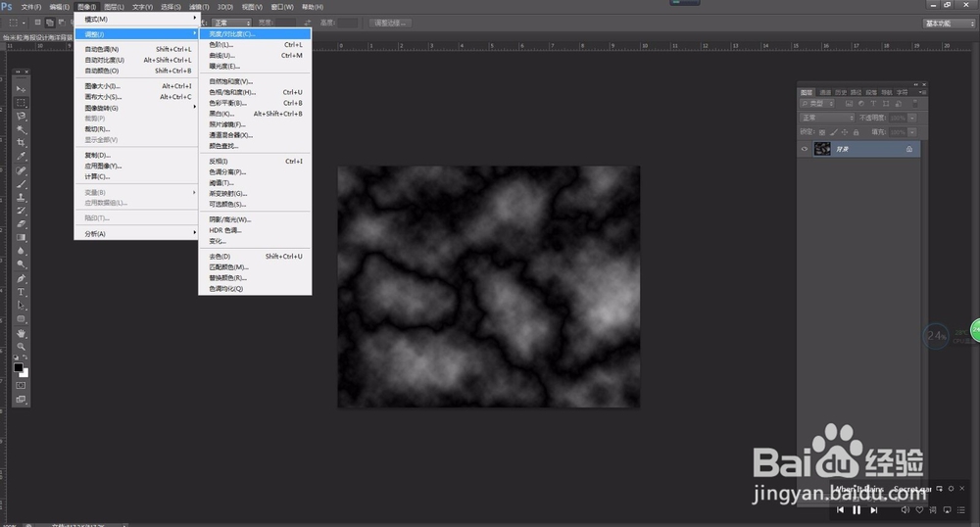Toggle lock image pixels brush icon
The width and height of the screenshot is (980, 527).
tap(833, 132)
